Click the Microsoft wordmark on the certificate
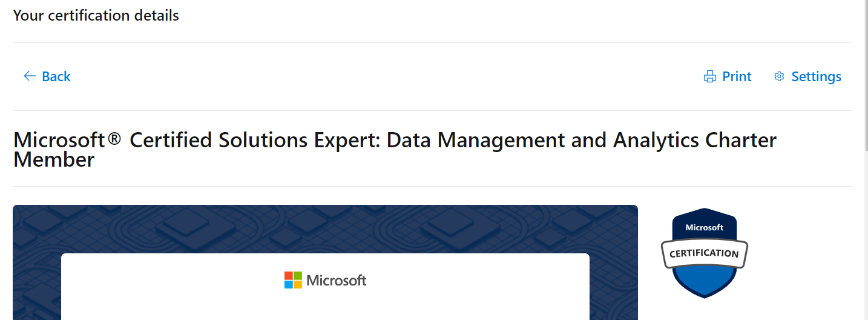The height and width of the screenshot is (320, 868). pyautogui.click(x=337, y=280)
